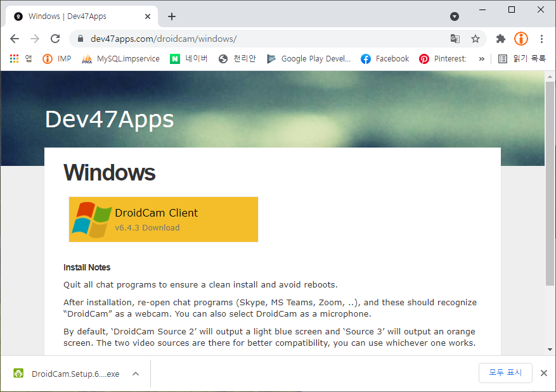
Task: Open the Google Translate page icon
Action: [455, 39]
